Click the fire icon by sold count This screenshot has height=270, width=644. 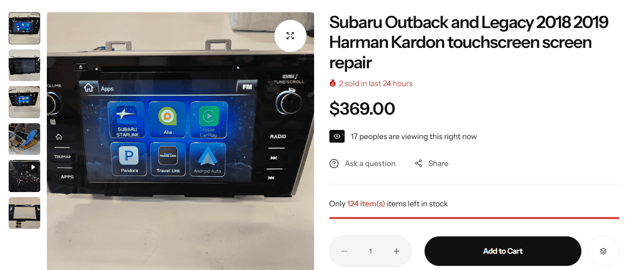[x=332, y=83]
